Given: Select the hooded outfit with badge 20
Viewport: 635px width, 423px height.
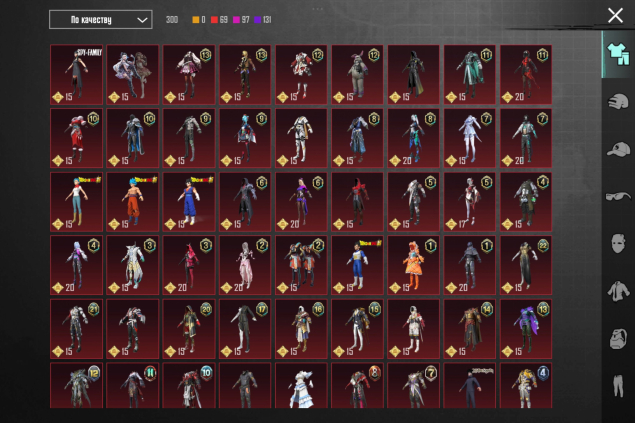Looking at the screenshot, I should point(189,329).
